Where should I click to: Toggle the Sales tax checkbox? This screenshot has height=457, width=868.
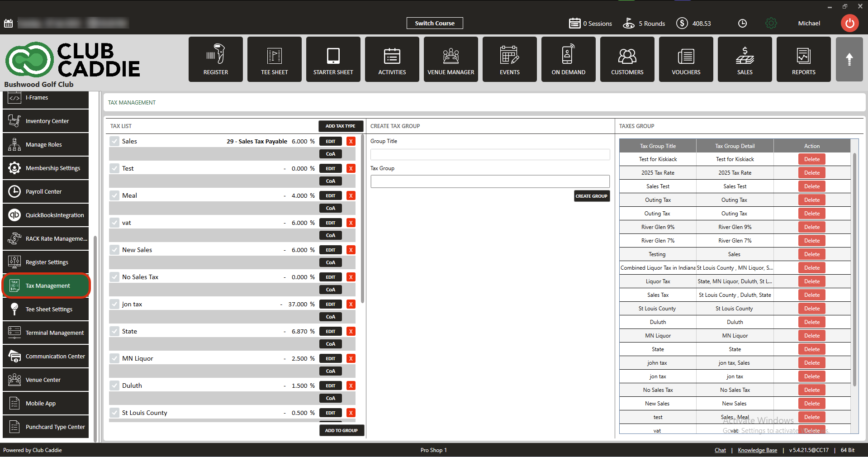[x=114, y=141]
